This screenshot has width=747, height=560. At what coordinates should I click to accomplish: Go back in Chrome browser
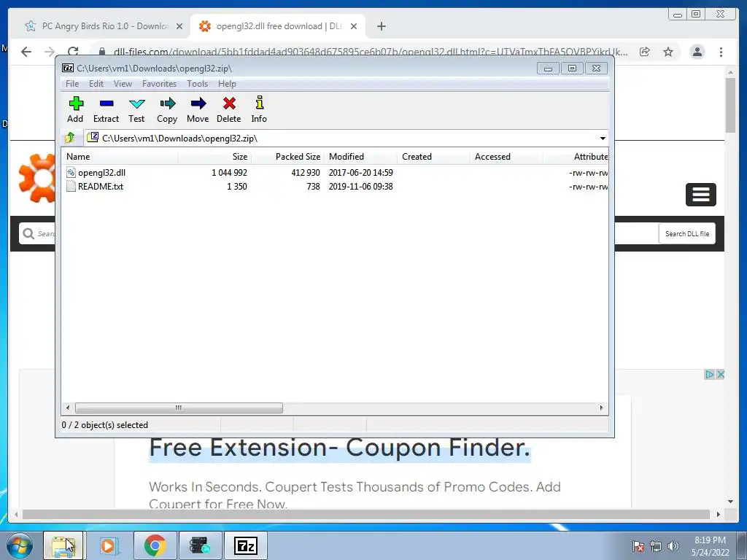[x=26, y=52]
